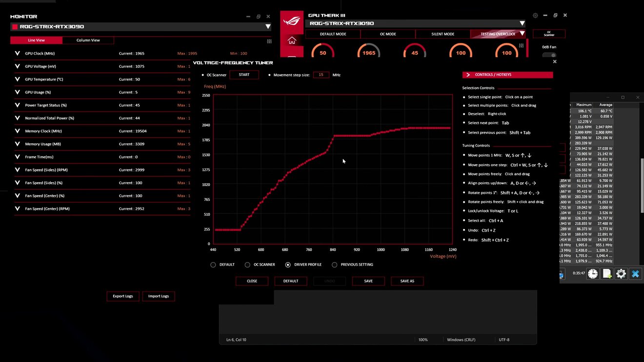Viewport: 644px width, 362px height.
Task: Open the settings gear in GPU Tweak III
Action: [x=535, y=15]
